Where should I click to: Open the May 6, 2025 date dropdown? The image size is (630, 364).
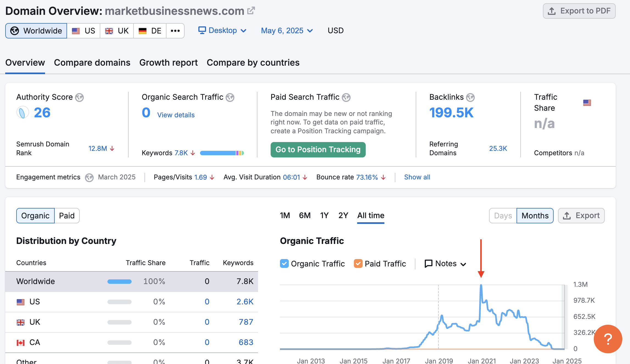coord(287,30)
